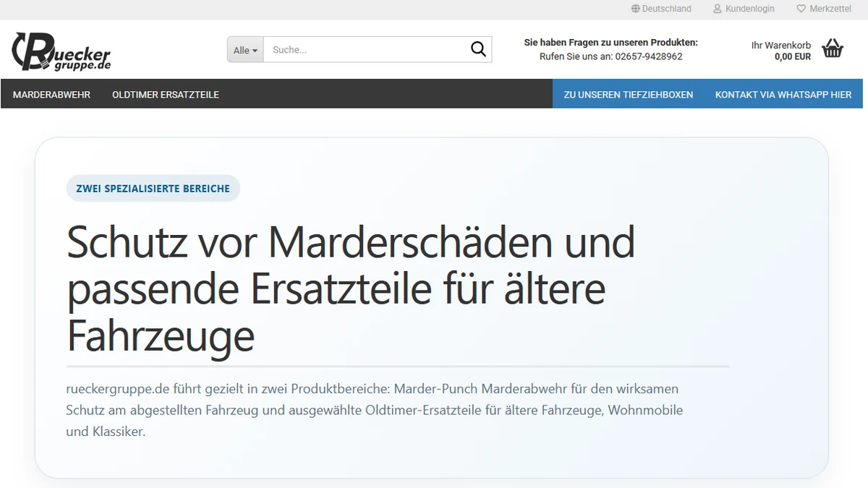Viewport: 868px width, 488px height.
Task: Click 'Sie haben Fragen zu unseren Produkten' text
Action: pos(611,43)
